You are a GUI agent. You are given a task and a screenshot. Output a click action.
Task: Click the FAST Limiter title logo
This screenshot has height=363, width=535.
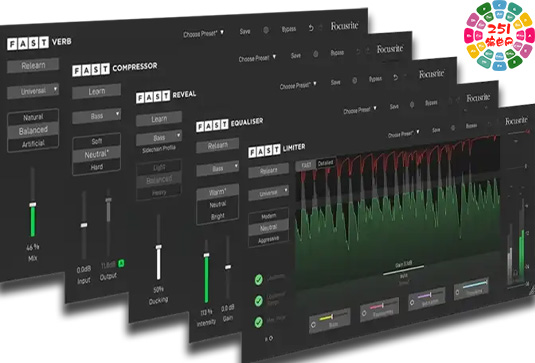(277, 150)
